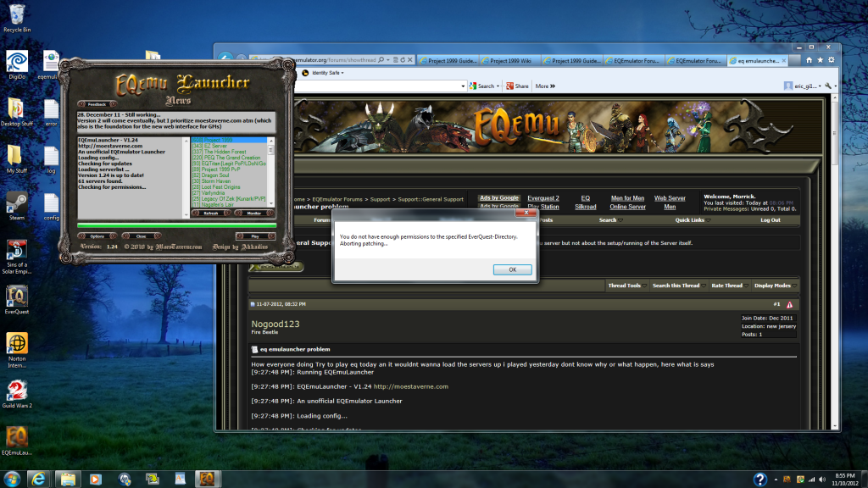Image resolution: width=868 pixels, height=488 pixels.
Task: Open the DigiDo desktop icon
Action: pos(17,64)
